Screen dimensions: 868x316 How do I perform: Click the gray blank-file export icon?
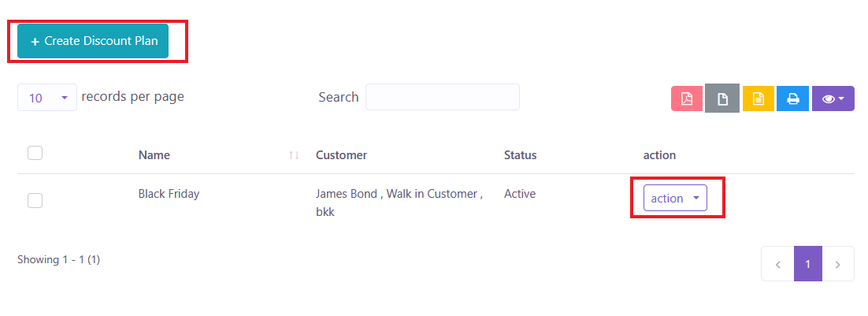(722, 99)
